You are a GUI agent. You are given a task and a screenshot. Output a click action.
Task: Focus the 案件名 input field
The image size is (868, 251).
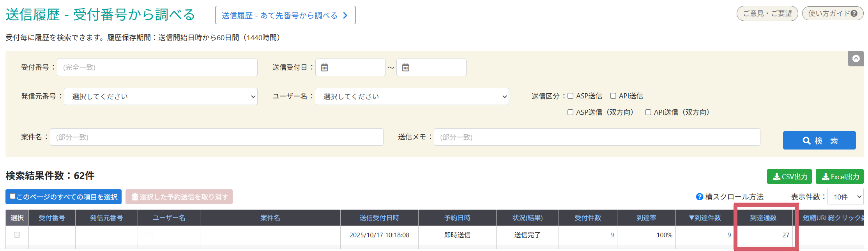tap(216, 137)
